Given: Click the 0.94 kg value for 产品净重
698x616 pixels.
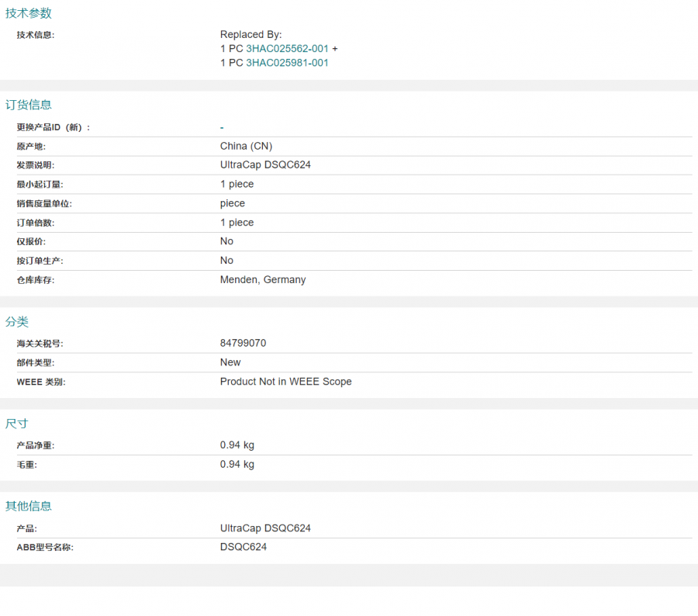Looking at the screenshot, I should click(237, 445).
